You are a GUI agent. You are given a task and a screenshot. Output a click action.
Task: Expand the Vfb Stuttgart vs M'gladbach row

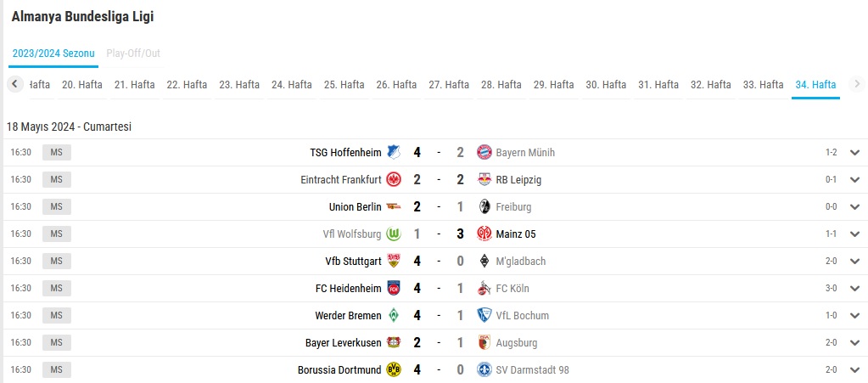pos(854,261)
